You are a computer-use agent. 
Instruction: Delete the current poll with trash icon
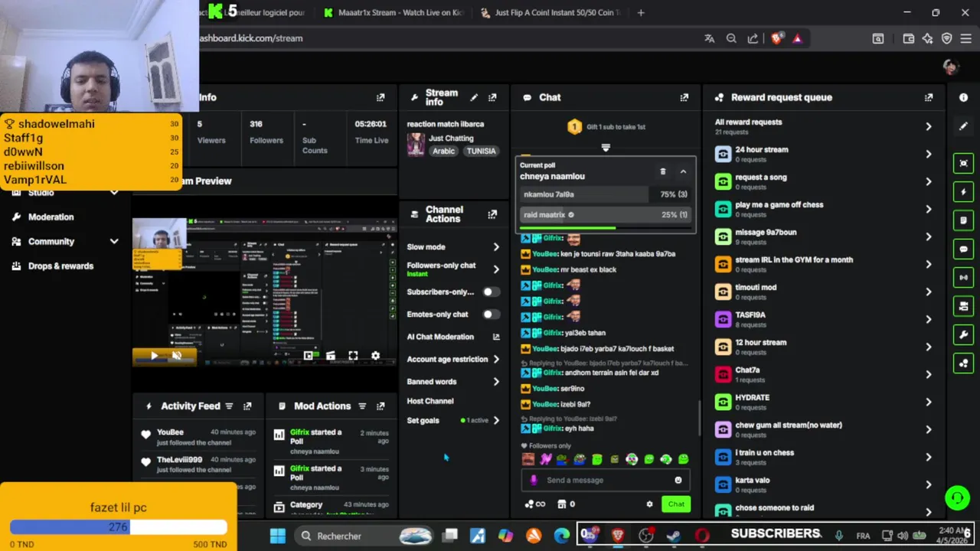pyautogui.click(x=663, y=171)
